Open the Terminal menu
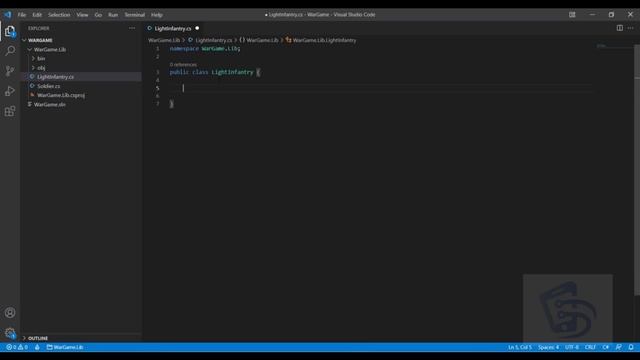This screenshot has height=360, width=640. point(134,15)
